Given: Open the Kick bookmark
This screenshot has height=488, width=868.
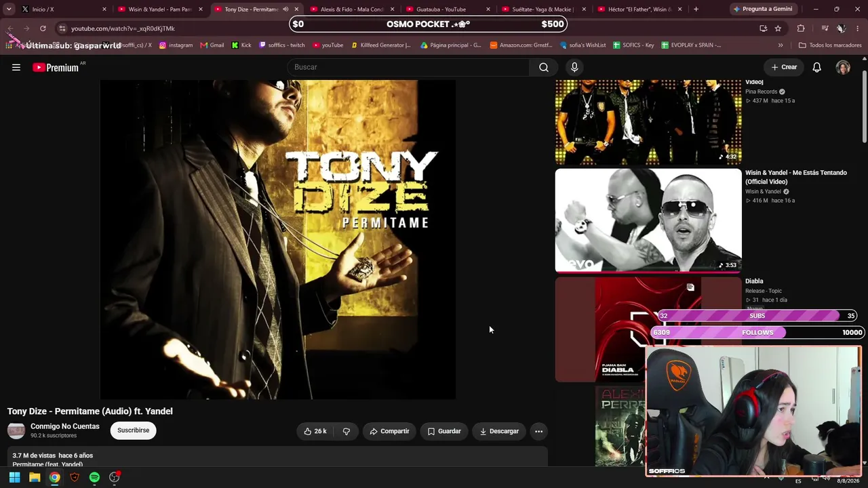Looking at the screenshot, I should (x=241, y=45).
